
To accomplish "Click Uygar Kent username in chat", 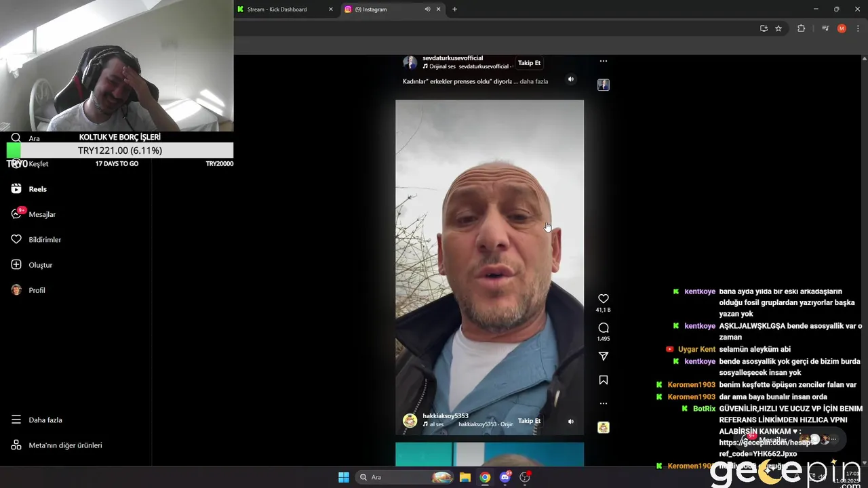I will pyautogui.click(x=696, y=349).
